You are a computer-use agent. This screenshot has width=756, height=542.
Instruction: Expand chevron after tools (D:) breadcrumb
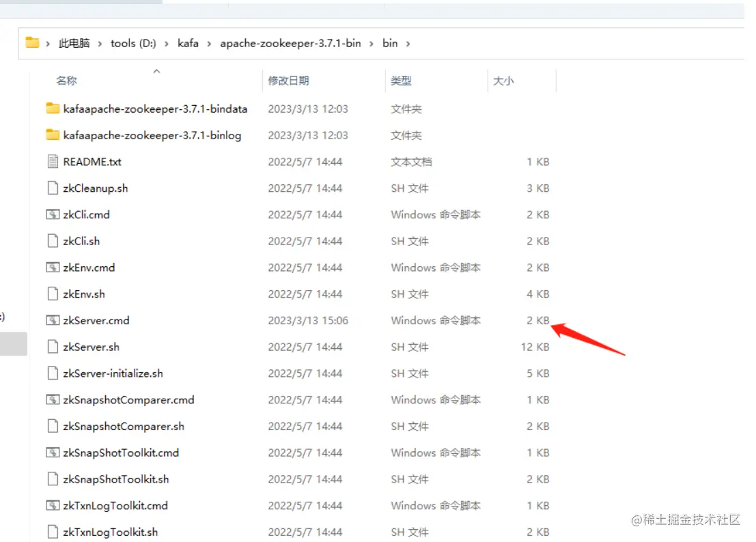click(x=167, y=44)
